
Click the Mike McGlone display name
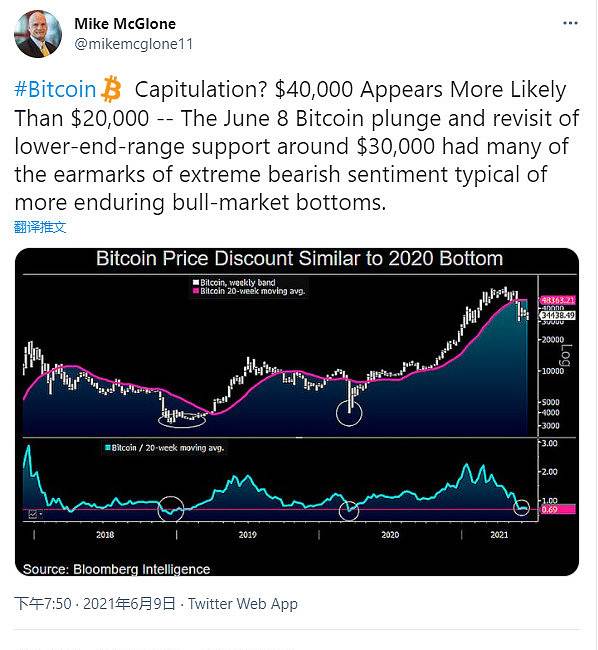click(x=125, y=24)
